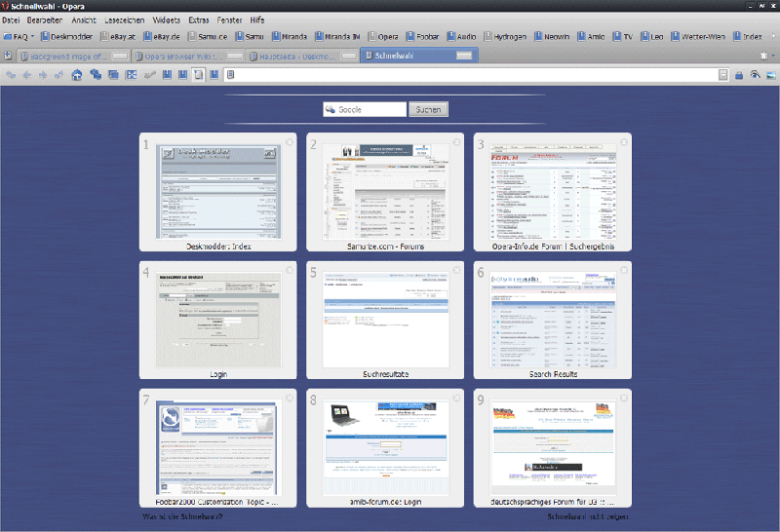The image size is (780, 532).
Task: Open the Hydrogen bookmark
Action: 505,36
